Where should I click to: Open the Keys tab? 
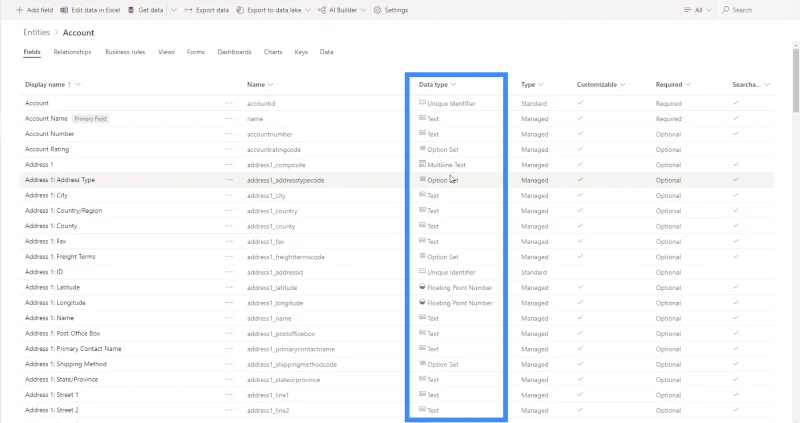[301, 52]
